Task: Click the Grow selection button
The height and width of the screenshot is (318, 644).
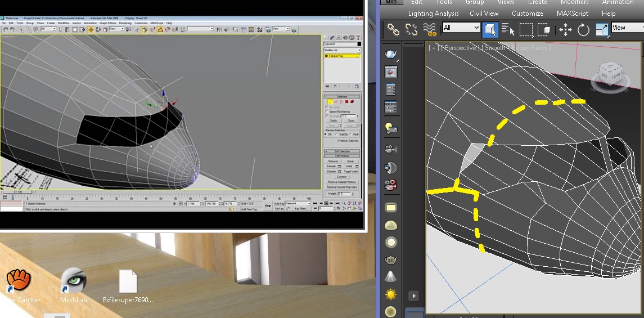Action: click(351, 120)
